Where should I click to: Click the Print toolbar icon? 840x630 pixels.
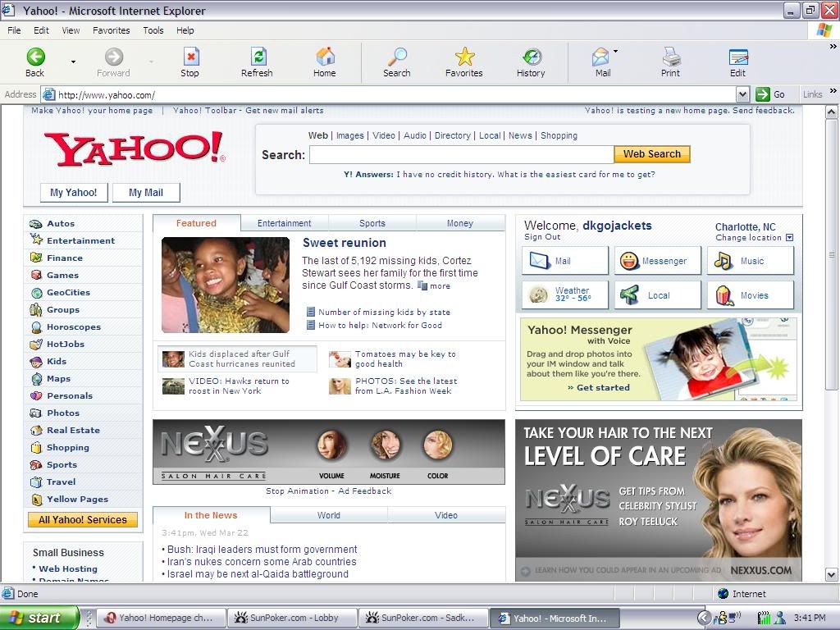(671, 57)
